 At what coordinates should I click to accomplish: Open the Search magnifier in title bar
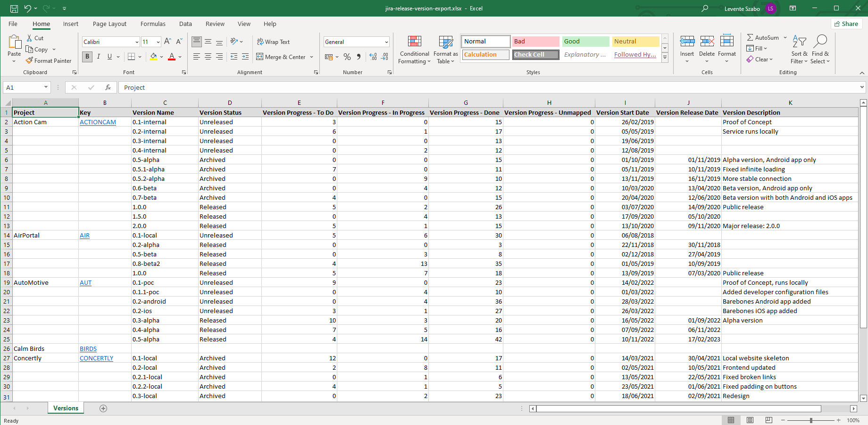(705, 8)
